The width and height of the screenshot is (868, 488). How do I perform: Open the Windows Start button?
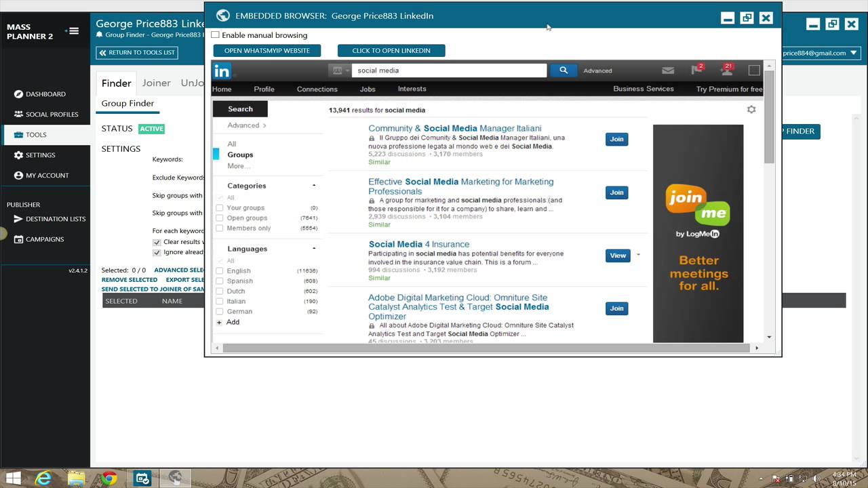pos(13,479)
